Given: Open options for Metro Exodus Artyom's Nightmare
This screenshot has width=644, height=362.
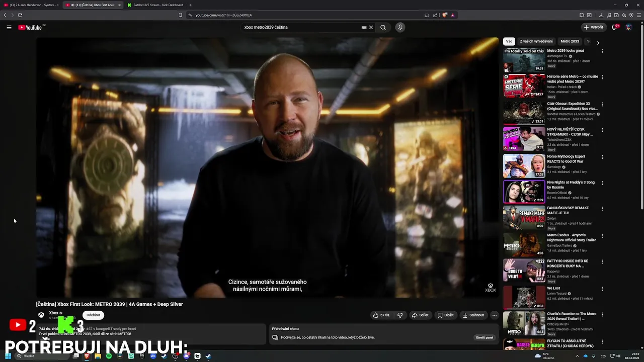Looking at the screenshot, I should [602, 235].
